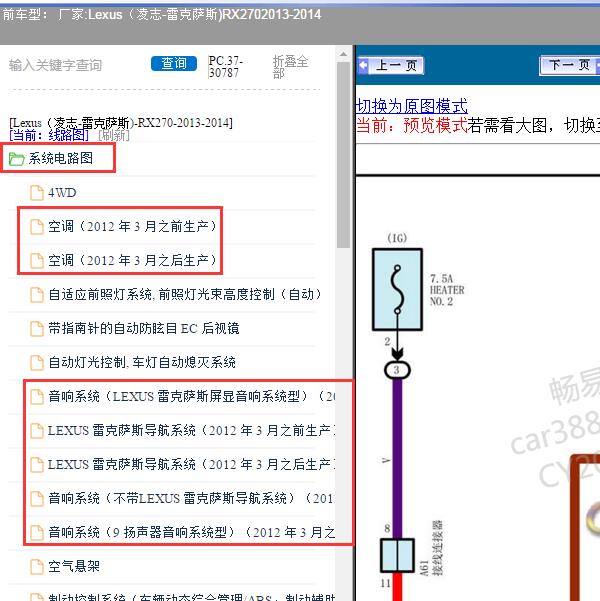Click document icon beside 自适应前照灯系统

point(37,295)
